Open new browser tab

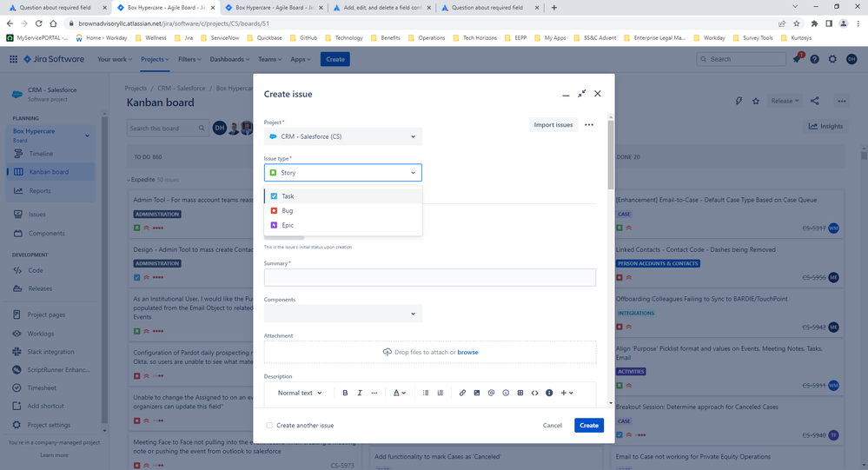click(554, 7)
